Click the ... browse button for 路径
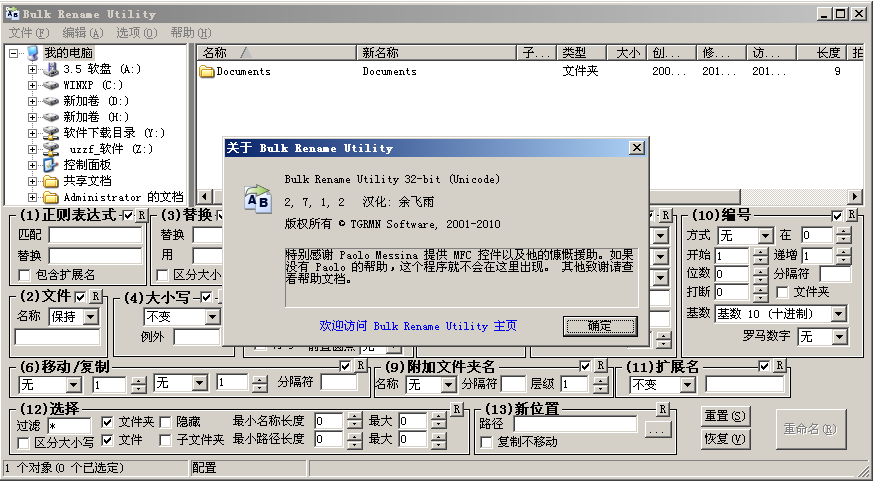The height and width of the screenshot is (482, 874). (658, 430)
